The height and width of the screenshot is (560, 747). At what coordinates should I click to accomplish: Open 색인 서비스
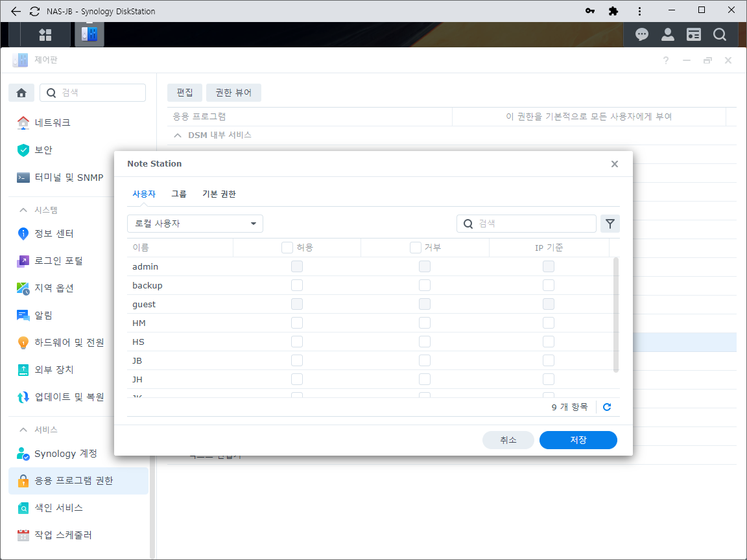[x=50, y=507]
